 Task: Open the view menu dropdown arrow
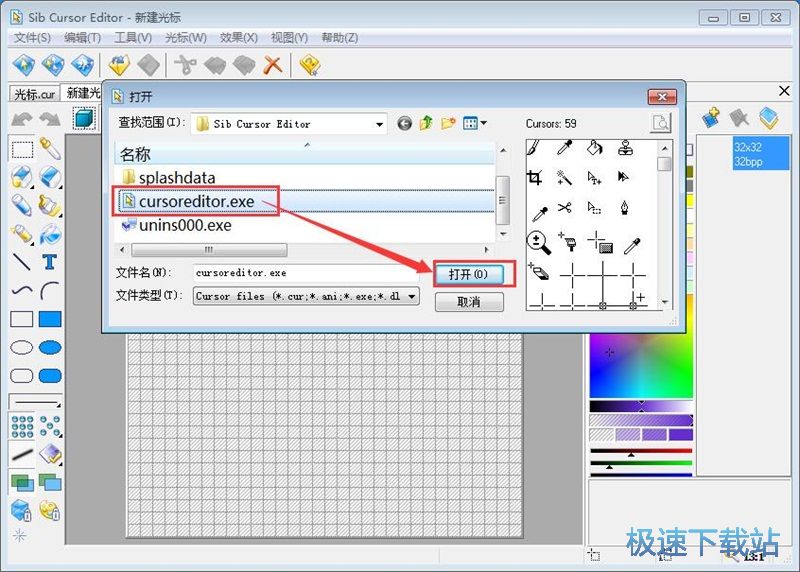(x=484, y=123)
